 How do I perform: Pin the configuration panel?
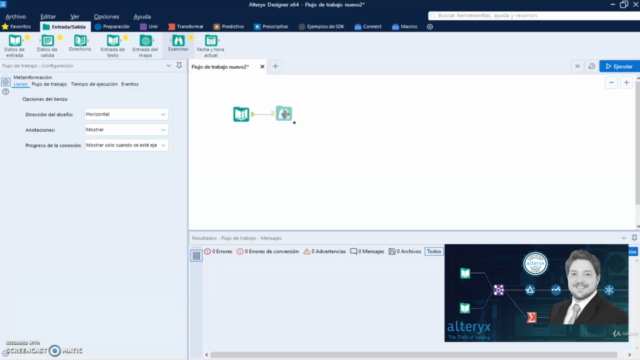coord(179,66)
